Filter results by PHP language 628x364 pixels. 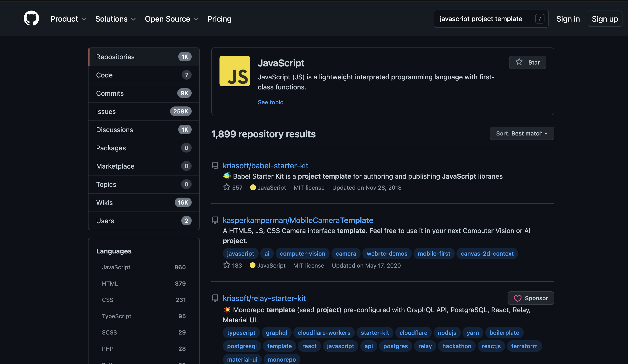click(144, 349)
